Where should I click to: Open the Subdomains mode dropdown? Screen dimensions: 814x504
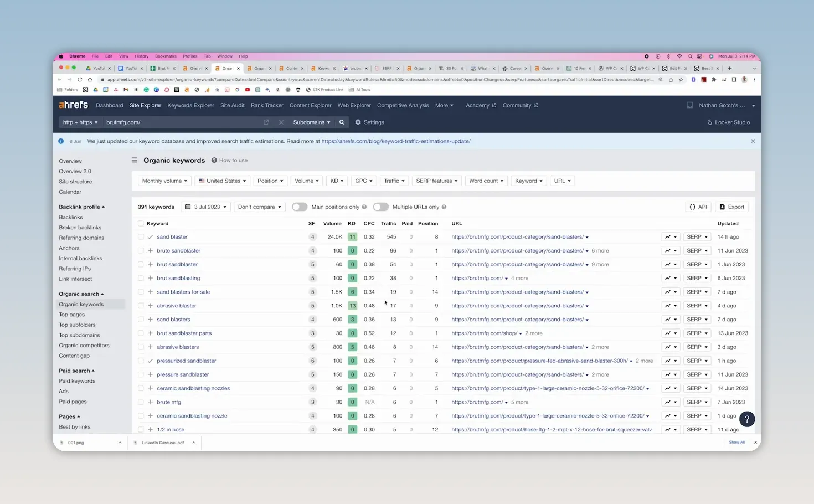(311, 122)
